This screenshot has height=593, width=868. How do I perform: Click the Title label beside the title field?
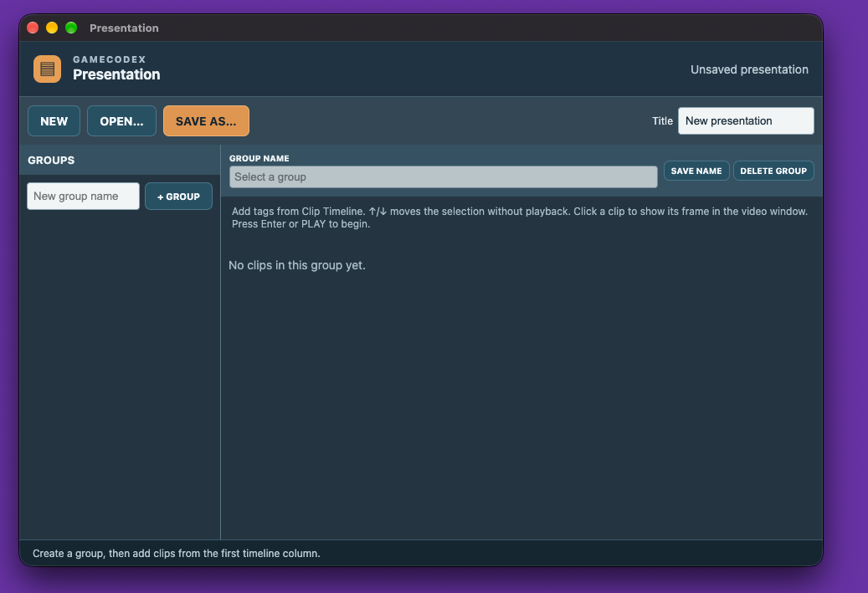click(662, 120)
